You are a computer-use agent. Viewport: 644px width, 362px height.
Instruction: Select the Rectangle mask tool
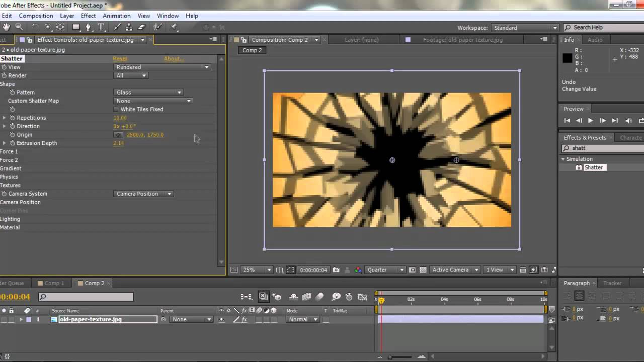tap(76, 27)
